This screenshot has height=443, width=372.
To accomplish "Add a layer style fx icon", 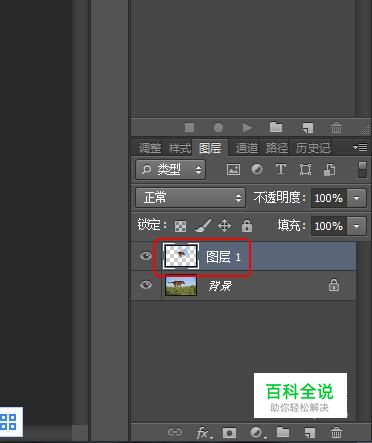I will pyautogui.click(x=204, y=433).
